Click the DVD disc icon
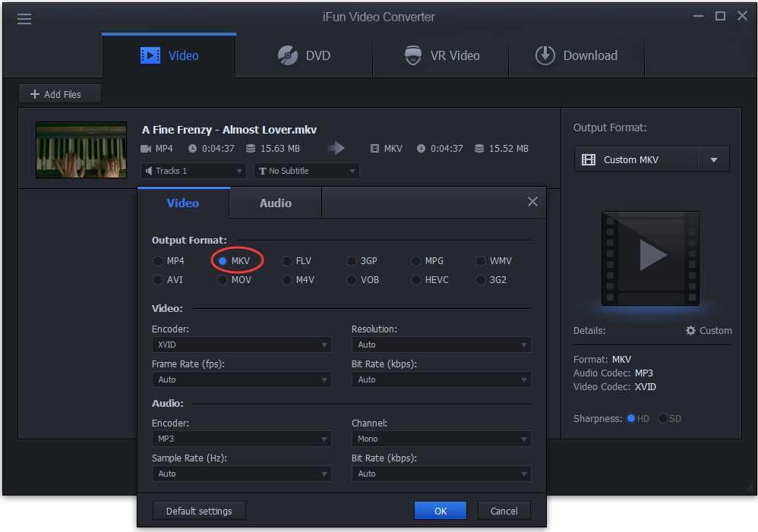758x532 pixels. [288, 55]
